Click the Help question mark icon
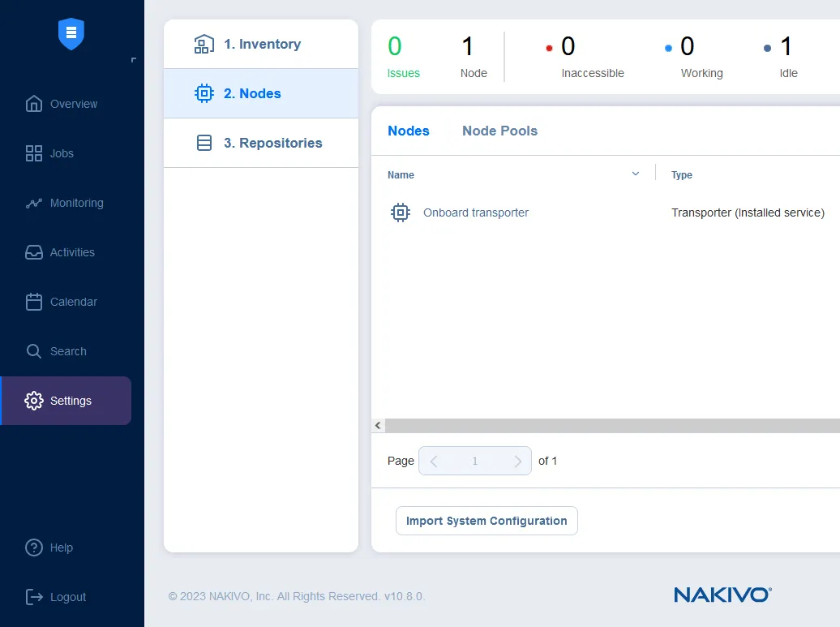The image size is (840, 627). pos(33,548)
